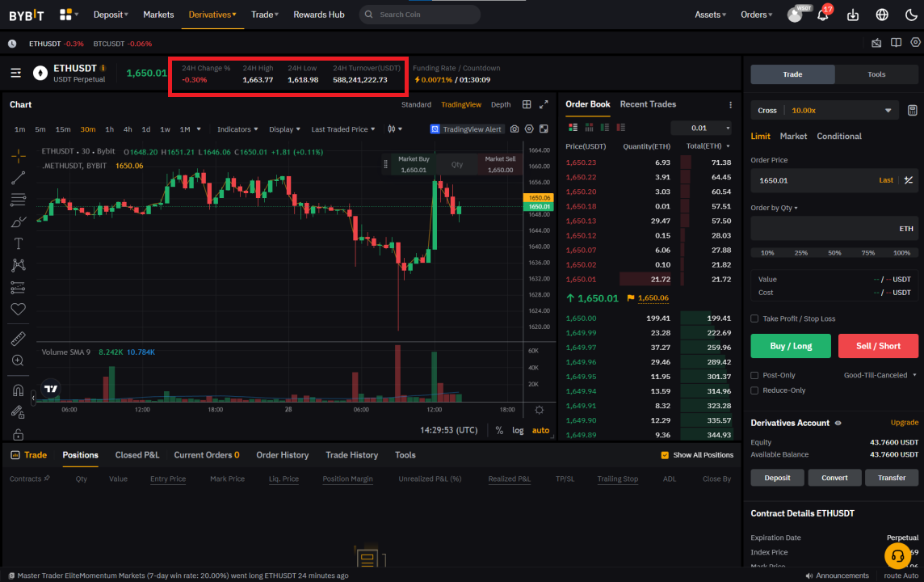
Task: Expand the Orders dropdown
Action: (757, 15)
